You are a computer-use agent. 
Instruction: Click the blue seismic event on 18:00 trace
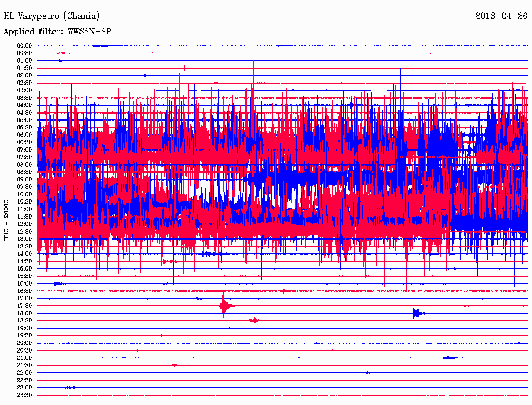coord(418,313)
